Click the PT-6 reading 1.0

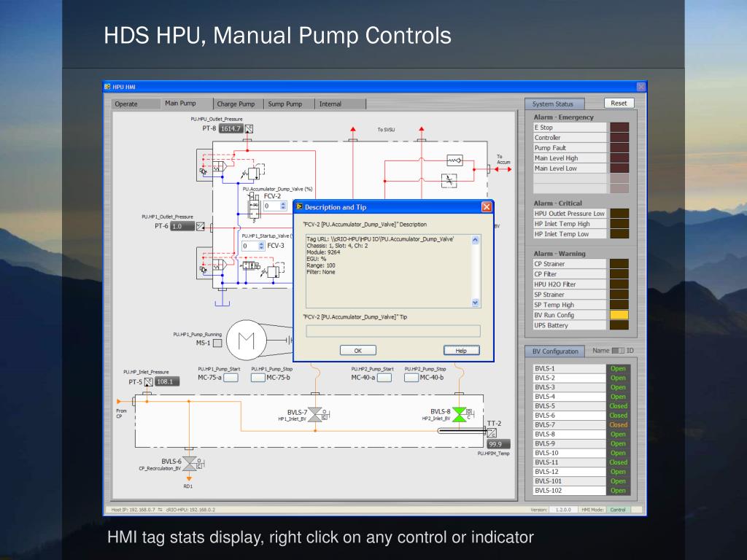(182, 226)
